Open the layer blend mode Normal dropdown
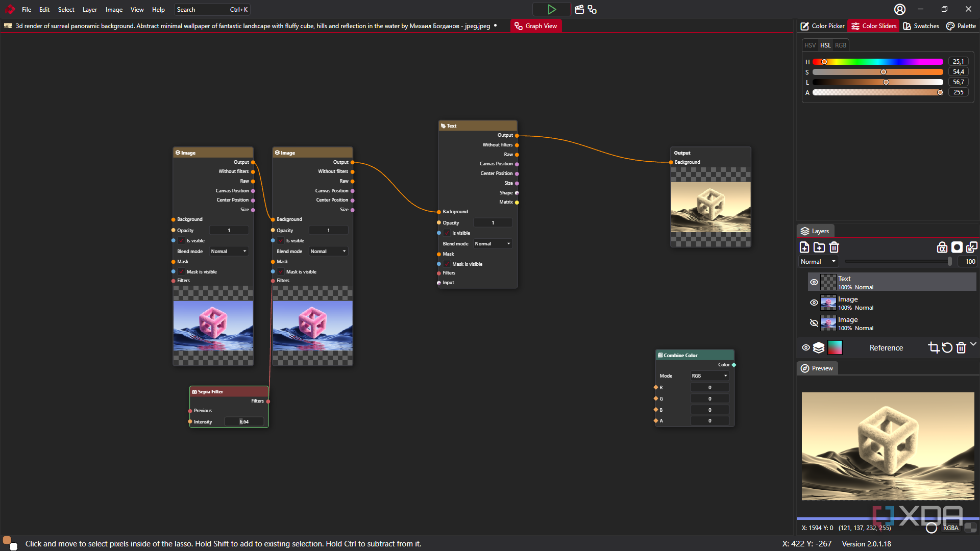This screenshot has width=980, height=551. click(x=818, y=262)
